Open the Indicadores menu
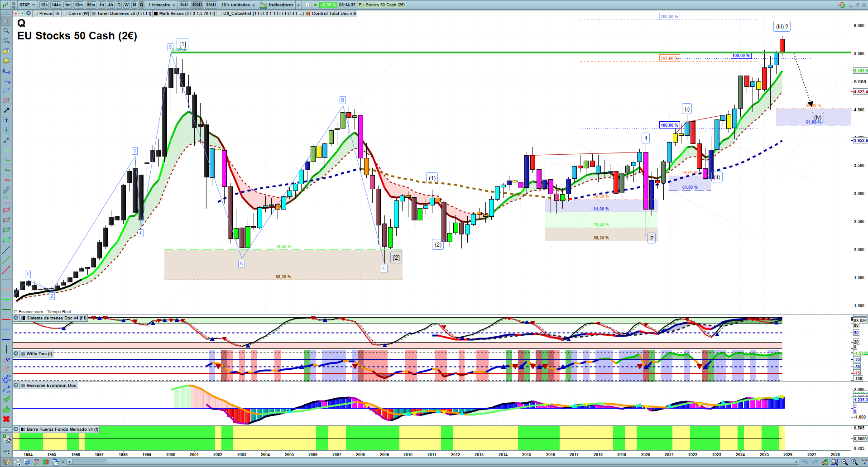 click(277, 5)
